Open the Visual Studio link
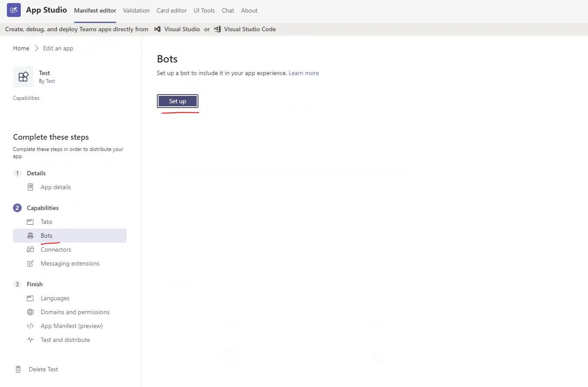This screenshot has height=387, width=588. pyautogui.click(x=182, y=29)
